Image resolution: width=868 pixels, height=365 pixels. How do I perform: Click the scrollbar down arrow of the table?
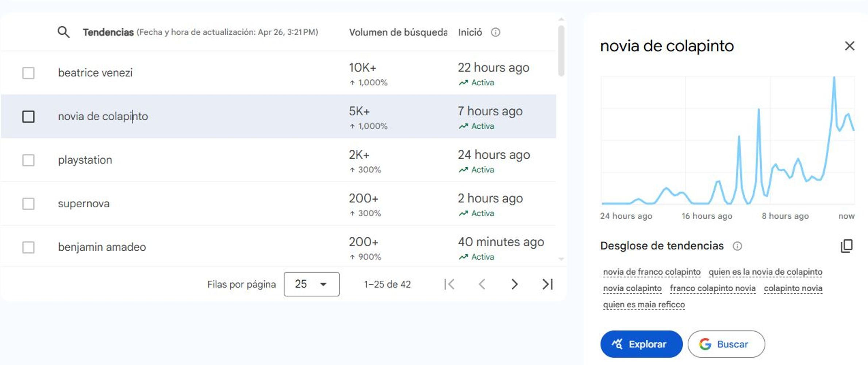(561, 259)
